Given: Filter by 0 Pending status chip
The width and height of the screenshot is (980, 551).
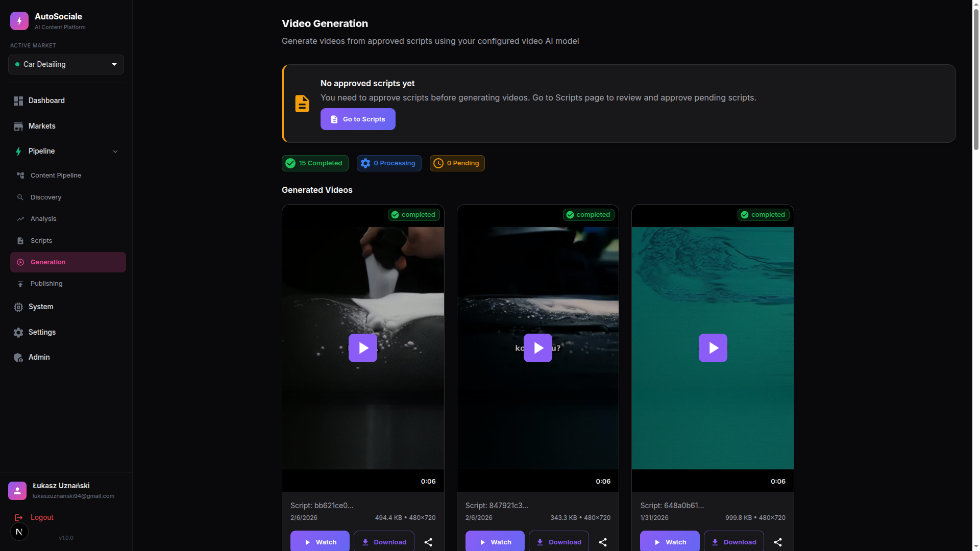Looking at the screenshot, I should pos(457,163).
